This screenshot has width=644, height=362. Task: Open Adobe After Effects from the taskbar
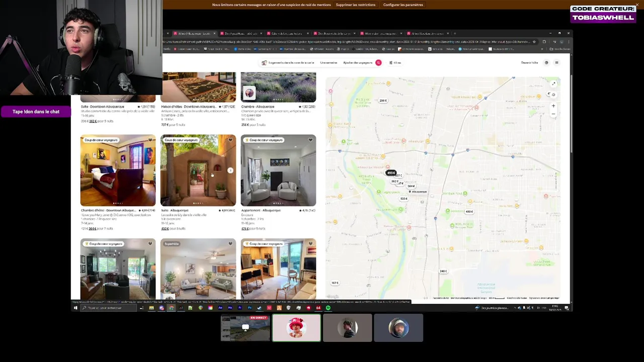tap(220, 308)
